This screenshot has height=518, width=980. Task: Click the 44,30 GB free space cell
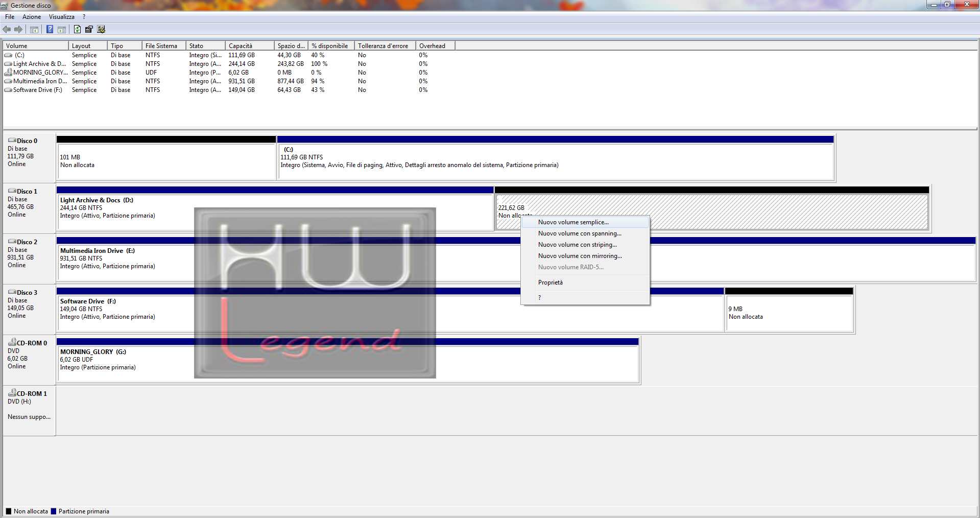pyautogui.click(x=289, y=55)
